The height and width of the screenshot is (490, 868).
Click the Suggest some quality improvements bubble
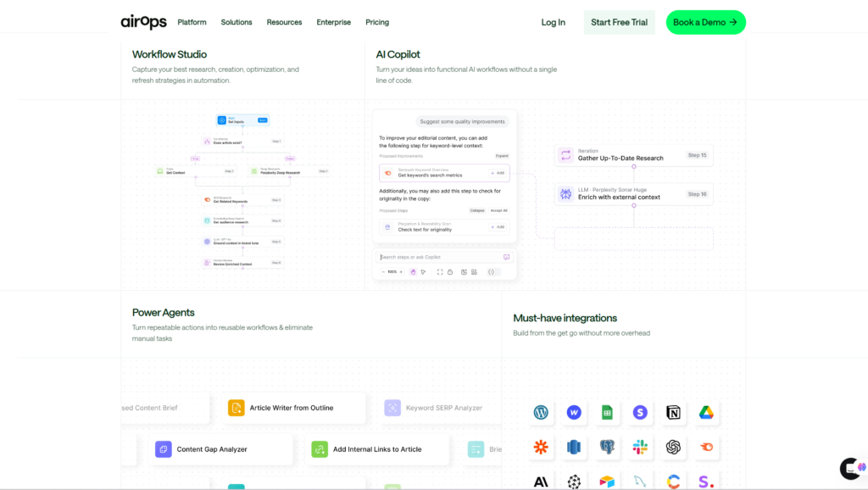point(462,122)
